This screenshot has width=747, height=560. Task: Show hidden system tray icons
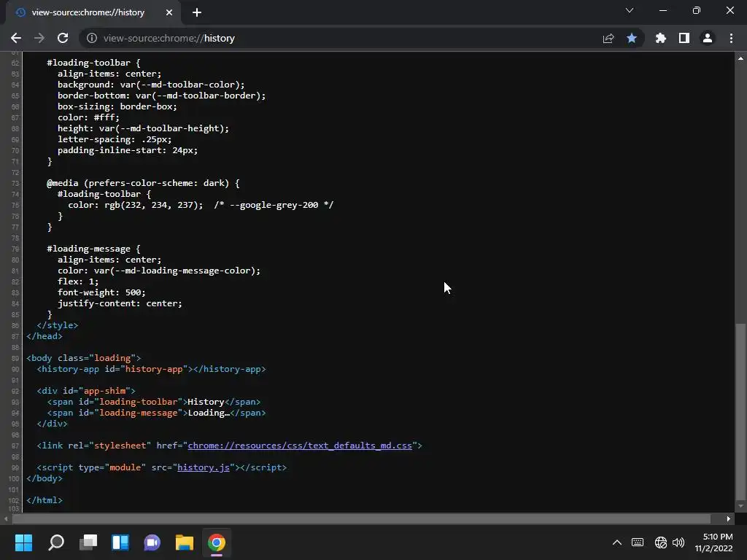(x=617, y=542)
